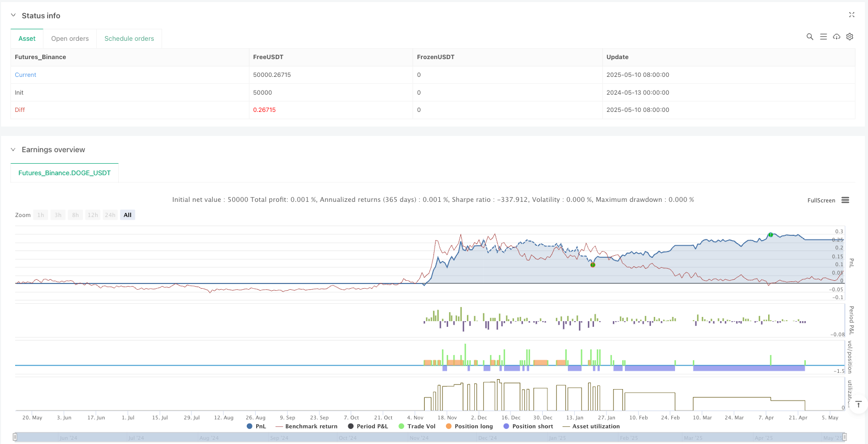Open the settings gear icon
Screen dimensions: 868x444
[850, 37]
